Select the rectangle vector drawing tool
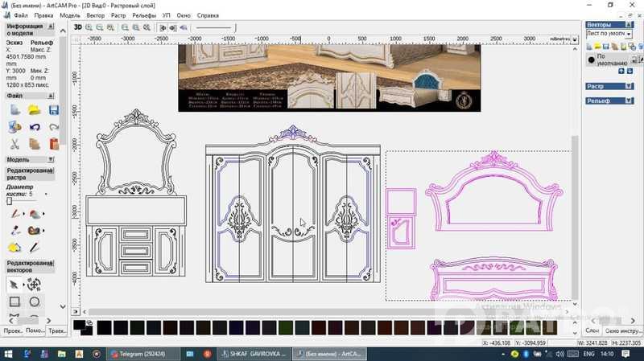The width and height of the screenshot is (644, 361). pos(14,302)
